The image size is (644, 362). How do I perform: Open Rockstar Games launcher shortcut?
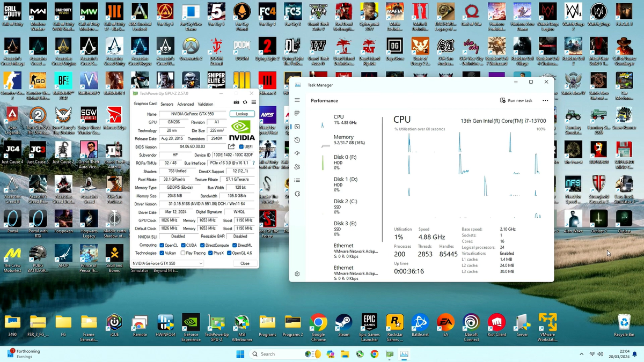394,327
